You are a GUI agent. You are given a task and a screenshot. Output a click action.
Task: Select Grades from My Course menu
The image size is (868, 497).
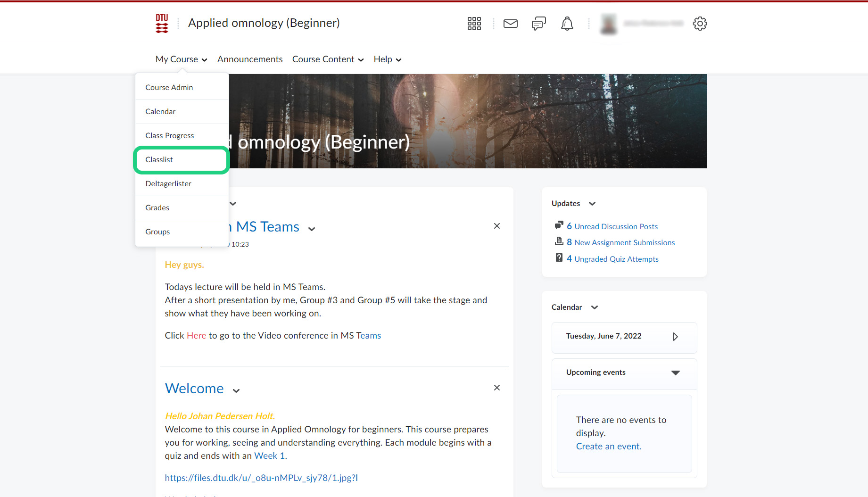pyautogui.click(x=157, y=208)
